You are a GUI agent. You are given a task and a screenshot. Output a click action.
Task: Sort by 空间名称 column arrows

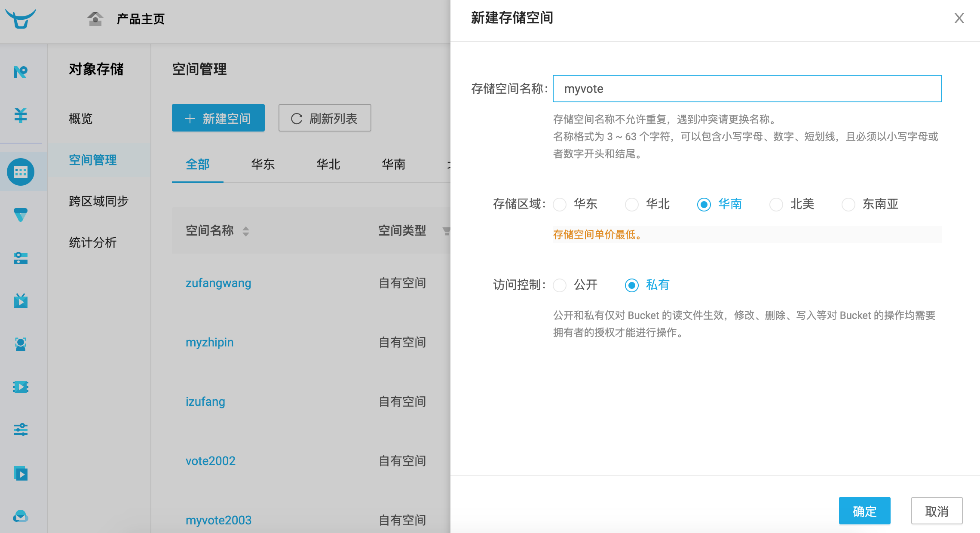click(x=245, y=231)
